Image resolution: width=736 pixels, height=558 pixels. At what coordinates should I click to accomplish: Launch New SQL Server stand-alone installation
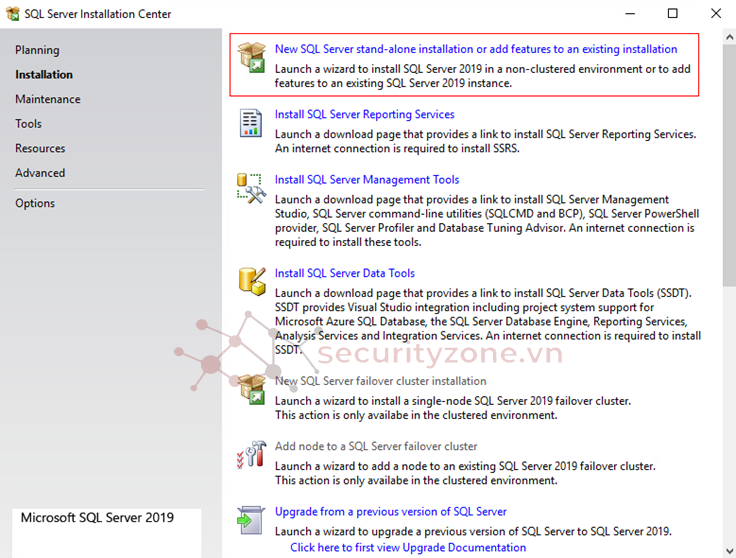476,49
